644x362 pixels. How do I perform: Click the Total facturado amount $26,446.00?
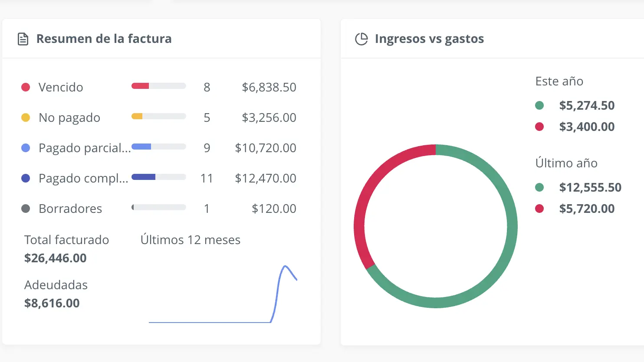point(56,258)
